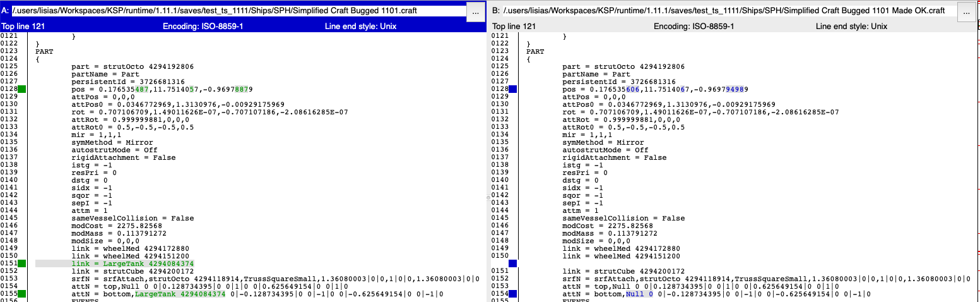
Task: Click 'Null 0' in attN bottom line, pane B
Action: coord(639,294)
